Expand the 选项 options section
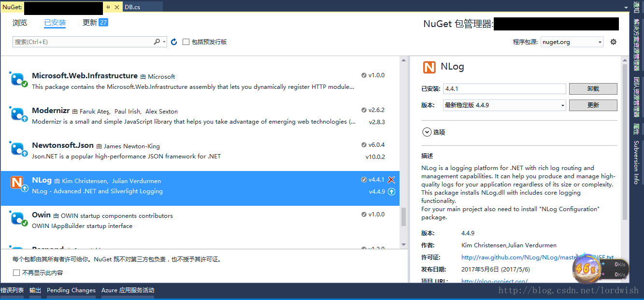This screenshot has height=300, width=644. [x=434, y=132]
